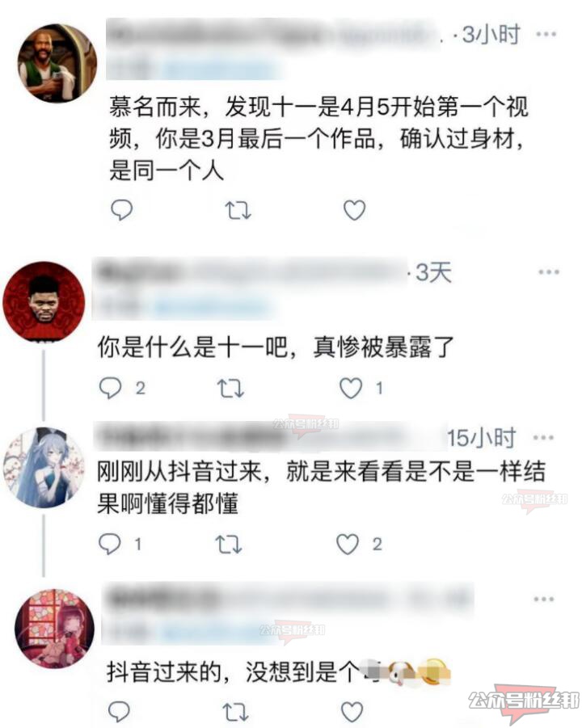Open more options on 3小时 comment
Image resolution: width=582 pixels, height=728 pixels.
[546, 34]
